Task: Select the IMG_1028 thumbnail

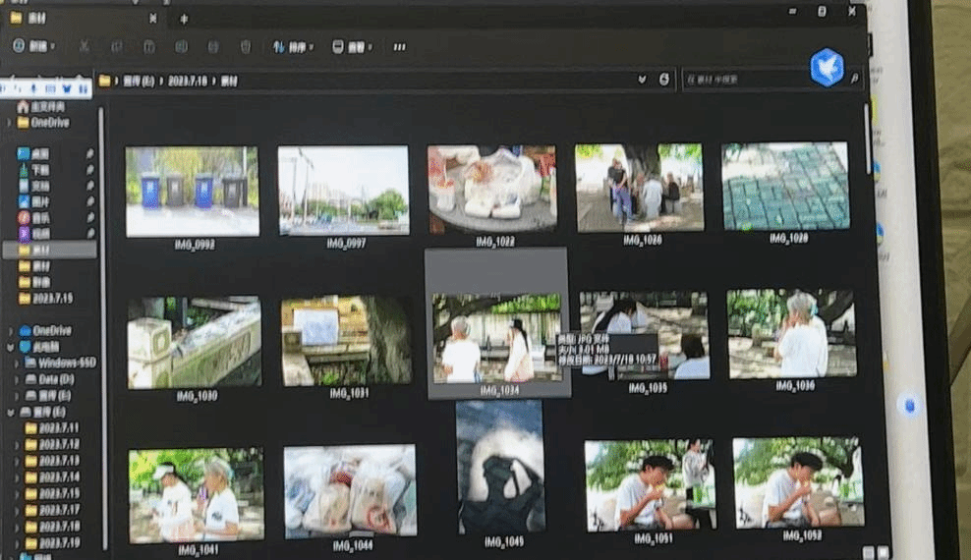Action: 785,187
